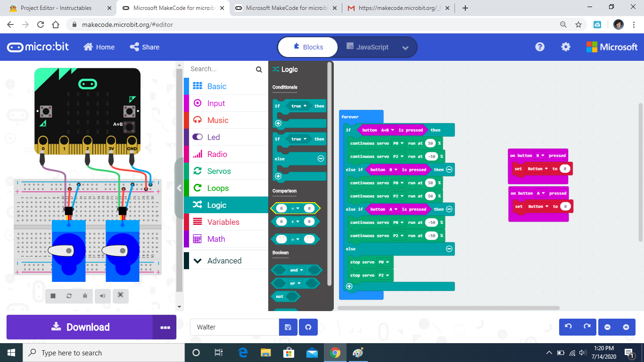This screenshot has width=644, height=362.
Task: Expand the Advanced categories
Action: click(226, 261)
